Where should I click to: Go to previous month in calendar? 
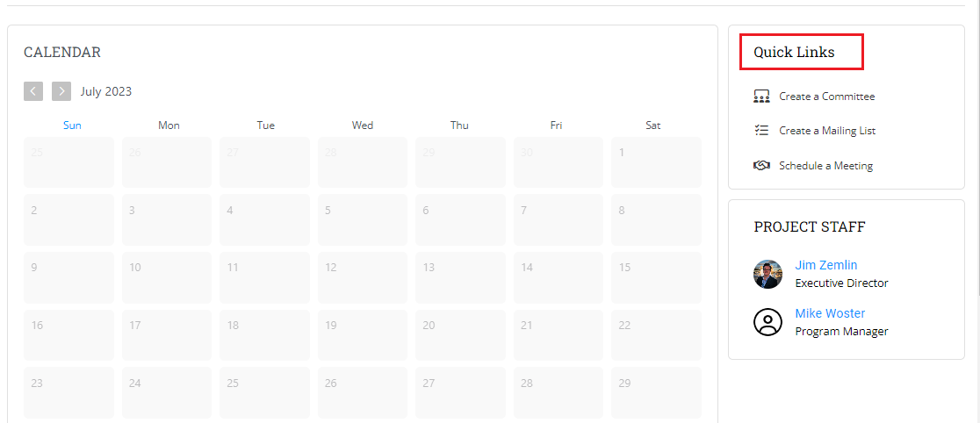point(33,91)
